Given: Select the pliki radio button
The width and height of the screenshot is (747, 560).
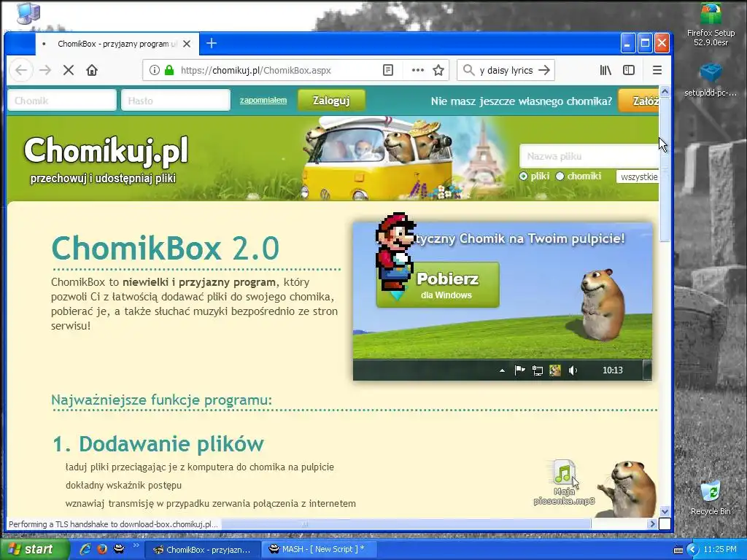Looking at the screenshot, I should 523,176.
